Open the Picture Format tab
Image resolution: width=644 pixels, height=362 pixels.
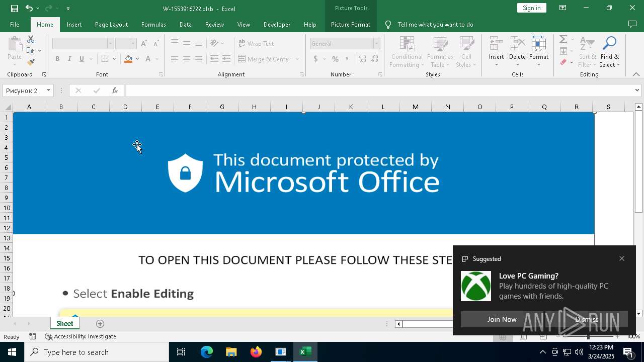[351, 24]
